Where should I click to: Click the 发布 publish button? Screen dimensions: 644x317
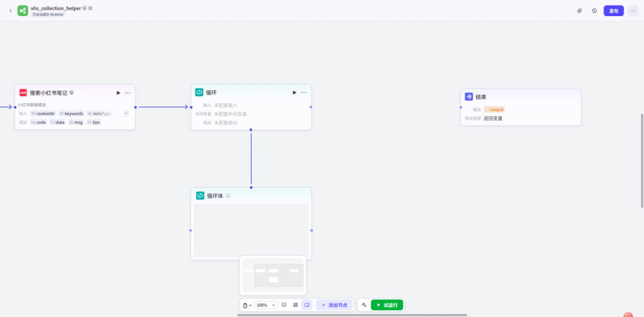[x=614, y=11]
